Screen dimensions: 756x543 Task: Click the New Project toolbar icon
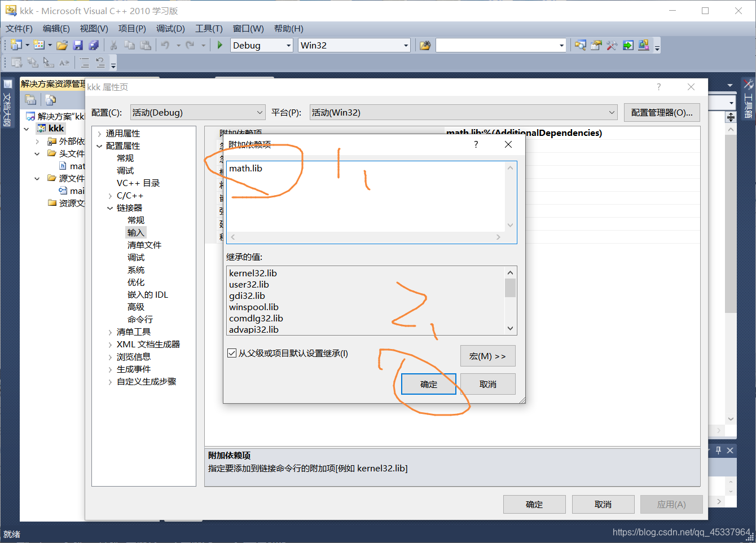[x=16, y=45]
